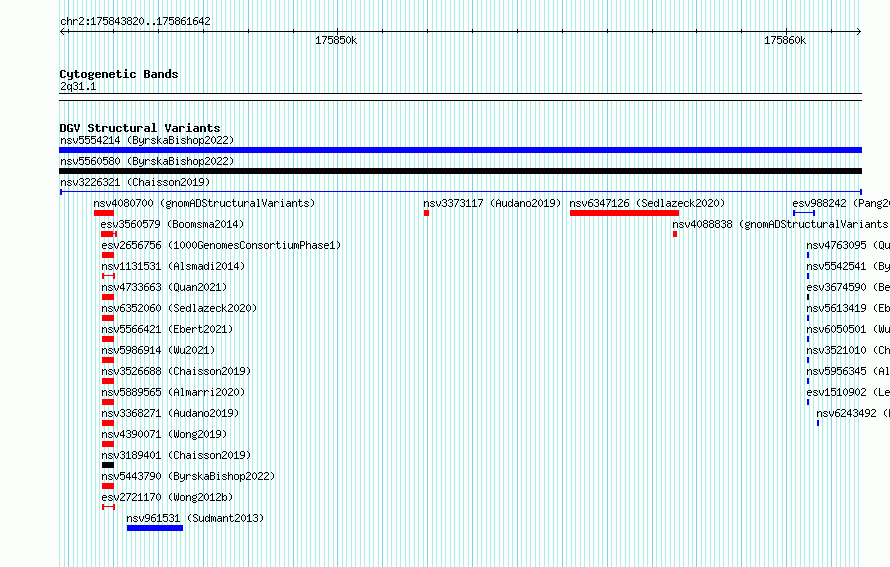The width and height of the screenshot is (890, 567).
Task: Open nsv3373117 (Audano2019) variant
Action: (492, 203)
